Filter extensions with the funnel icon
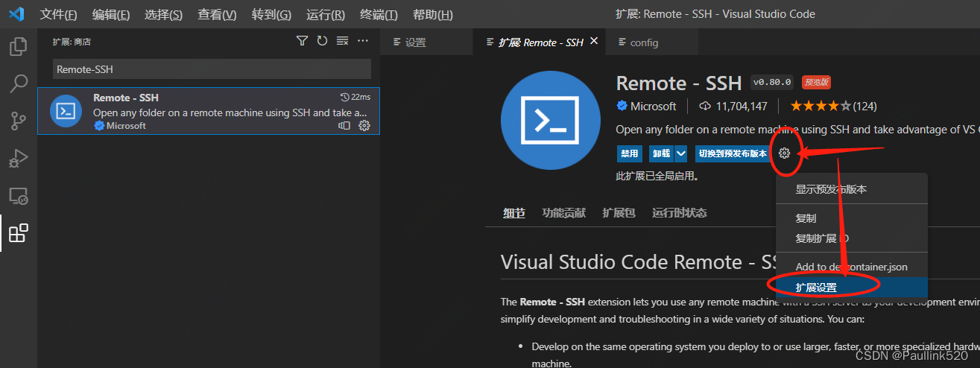This screenshot has width=980, height=368. (302, 41)
